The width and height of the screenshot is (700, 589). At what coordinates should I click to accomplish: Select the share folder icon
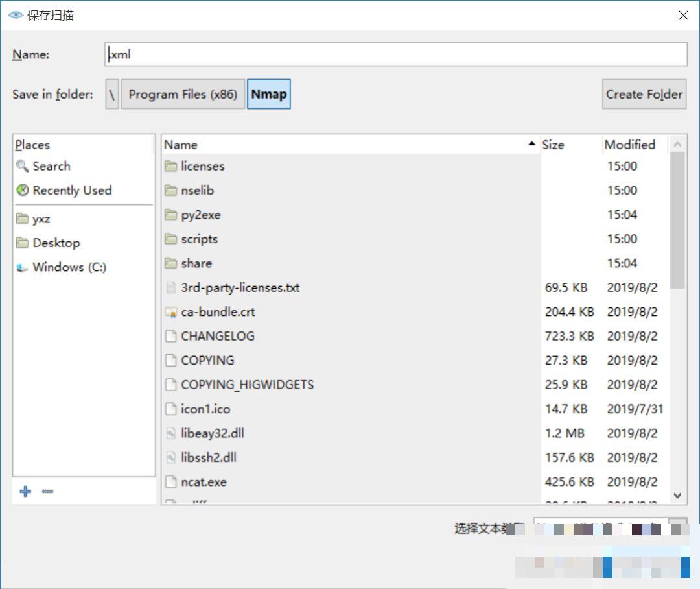(170, 263)
